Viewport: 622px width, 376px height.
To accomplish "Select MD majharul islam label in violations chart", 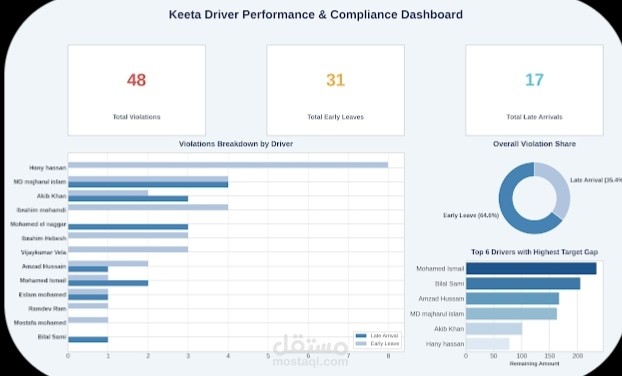I will point(40,182).
